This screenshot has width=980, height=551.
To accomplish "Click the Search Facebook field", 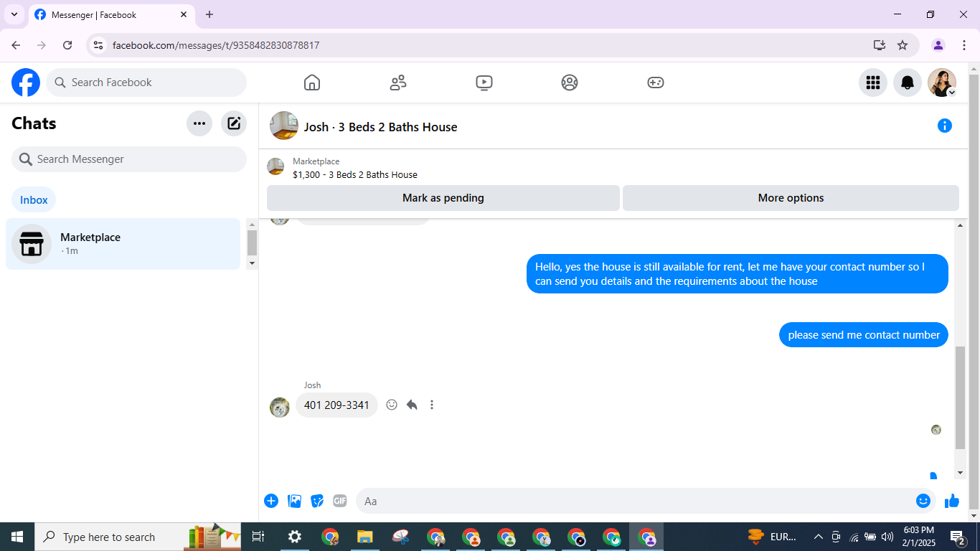I will tap(146, 83).
